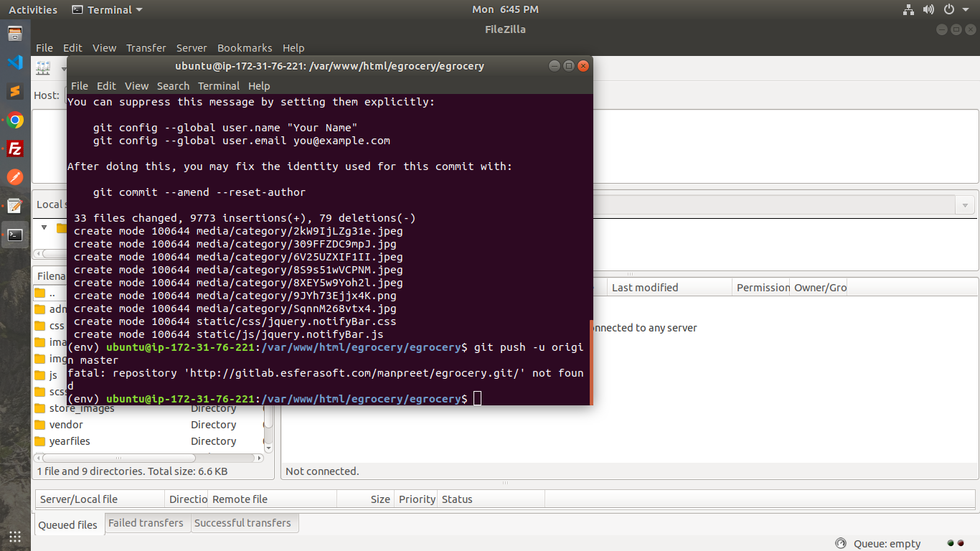980x551 pixels.
Task: Switch to the Failed transfers tab
Action: click(x=146, y=523)
